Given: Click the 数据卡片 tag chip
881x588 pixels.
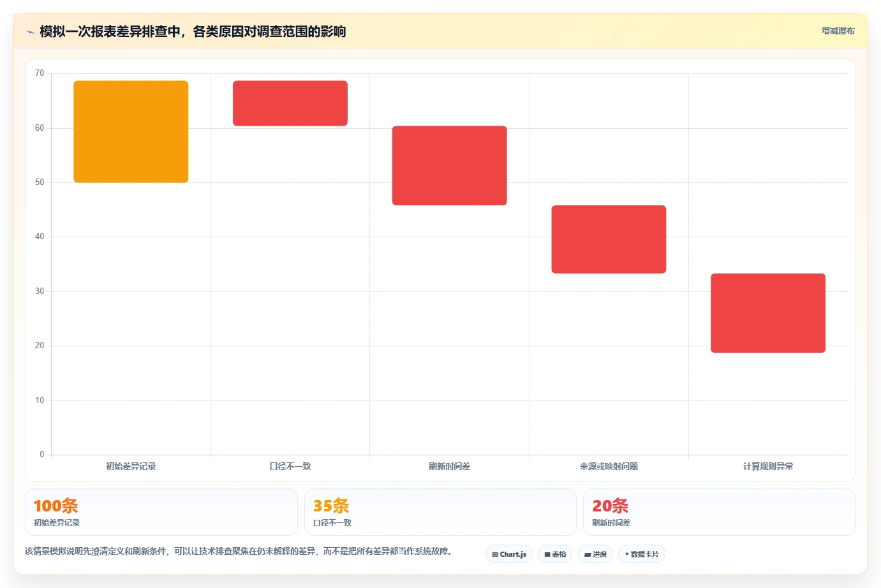Looking at the screenshot, I should point(642,554).
